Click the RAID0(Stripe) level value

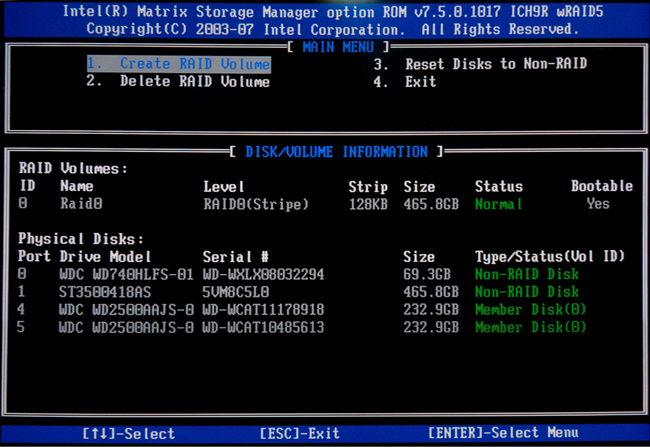click(256, 204)
